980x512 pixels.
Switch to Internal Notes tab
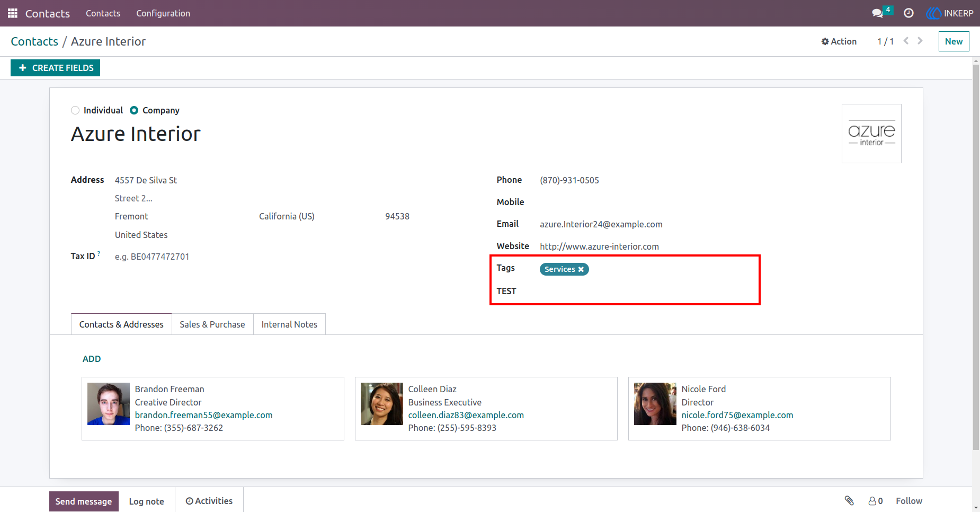pos(289,324)
